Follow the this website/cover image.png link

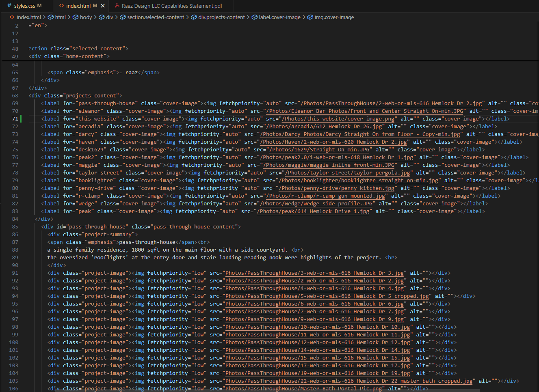338,119
